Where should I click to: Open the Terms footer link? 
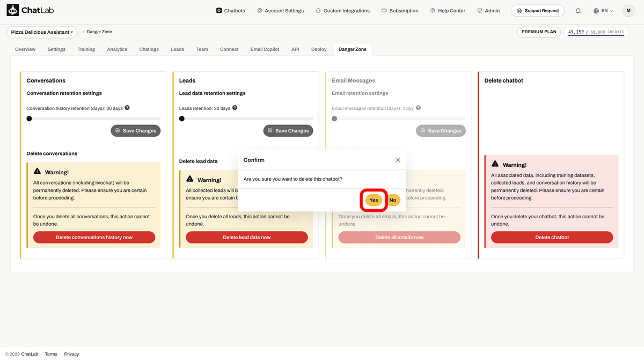[51, 354]
